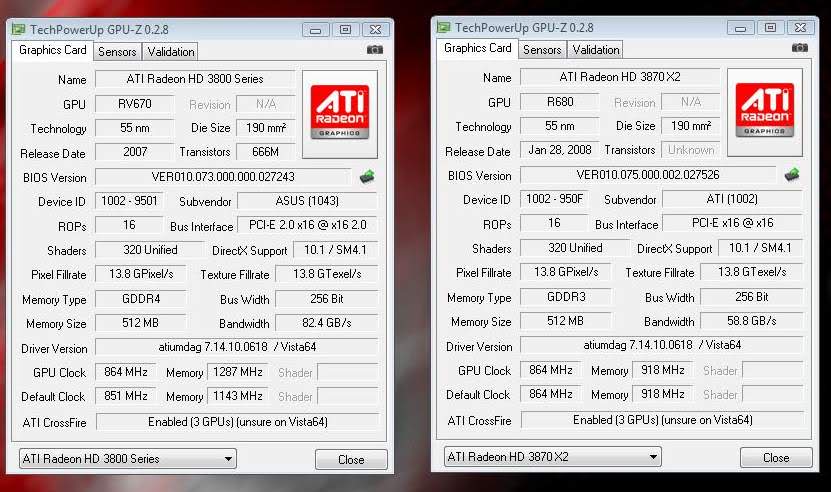Close the left GPU-Z window via X
Image resolution: width=831 pixels, height=492 pixels.
click(x=375, y=30)
